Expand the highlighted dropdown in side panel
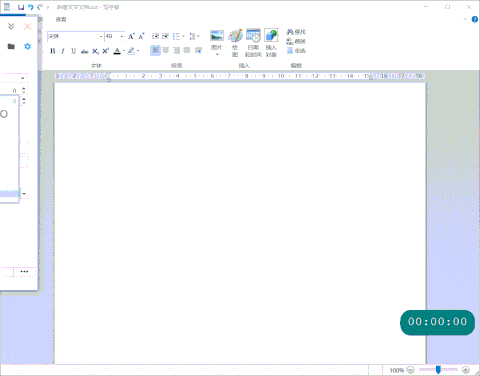 tap(24, 194)
